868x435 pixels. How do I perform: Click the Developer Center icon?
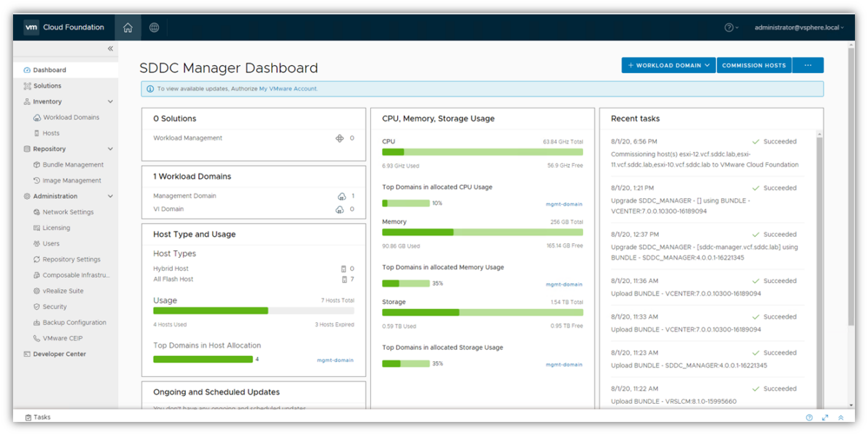(27, 354)
